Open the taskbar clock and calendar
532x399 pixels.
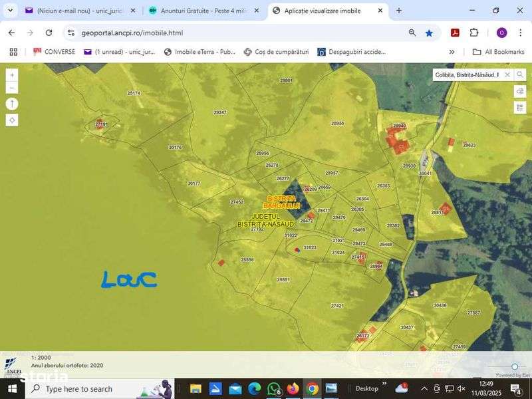[486, 389]
